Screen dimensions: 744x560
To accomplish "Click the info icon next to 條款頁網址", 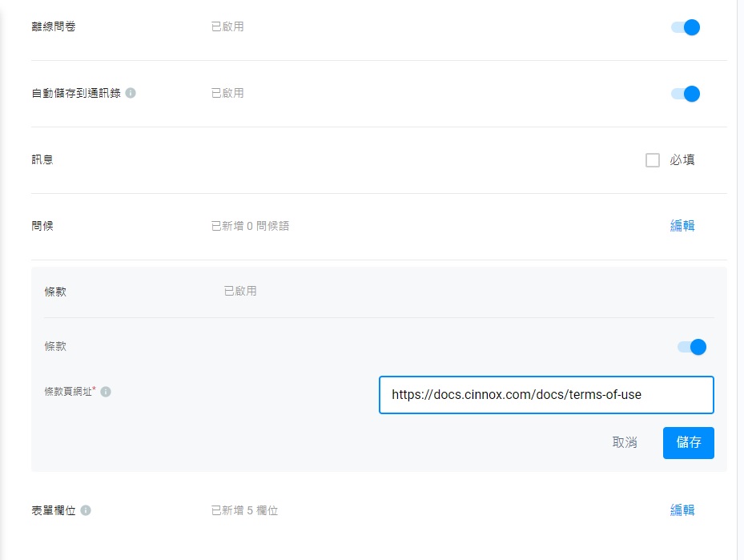I will 106,393.
